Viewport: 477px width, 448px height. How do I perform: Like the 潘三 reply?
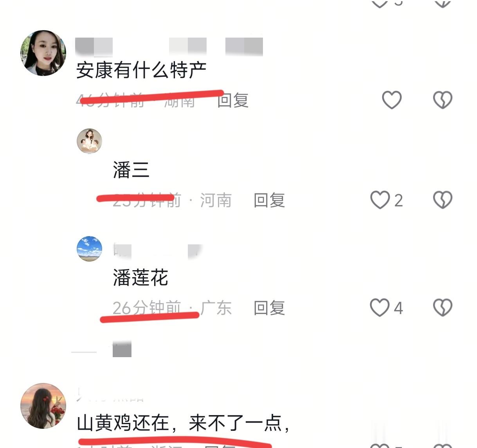[x=380, y=200]
